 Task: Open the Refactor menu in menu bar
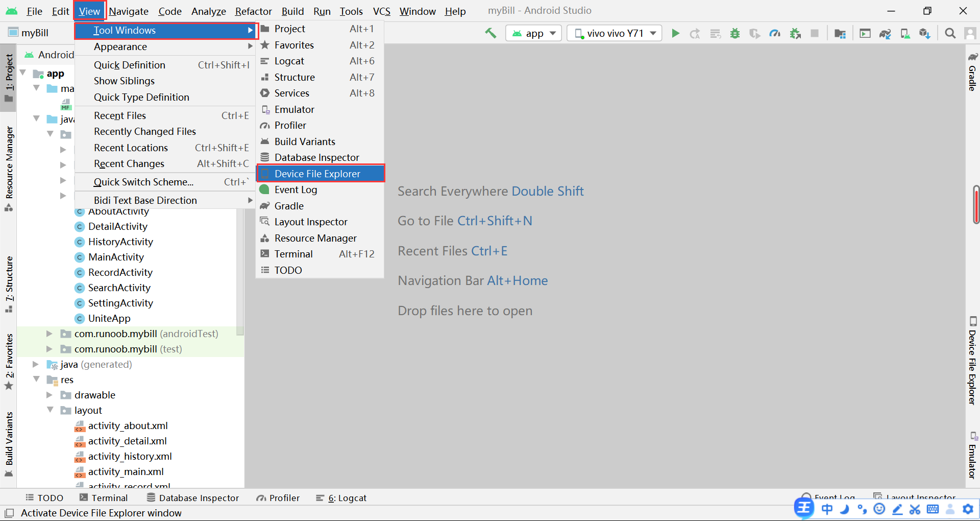click(253, 11)
